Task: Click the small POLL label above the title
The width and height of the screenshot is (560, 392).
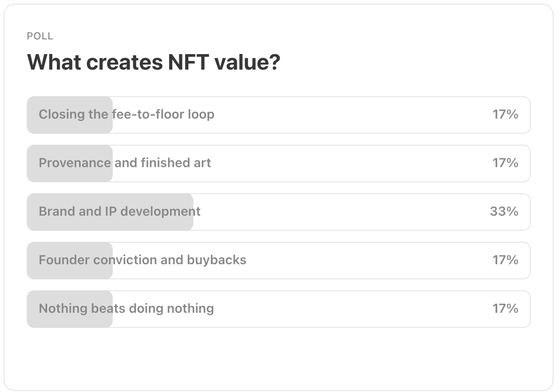Action: coord(40,36)
